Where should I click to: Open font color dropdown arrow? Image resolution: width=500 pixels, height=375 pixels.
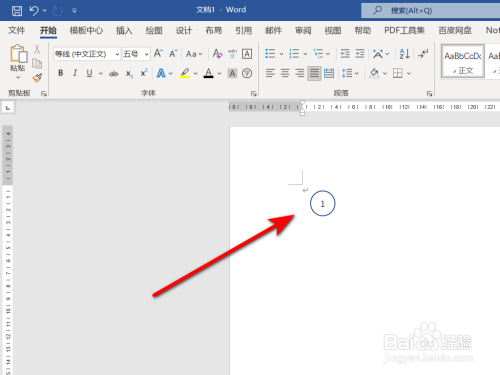(x=219, y=73)
